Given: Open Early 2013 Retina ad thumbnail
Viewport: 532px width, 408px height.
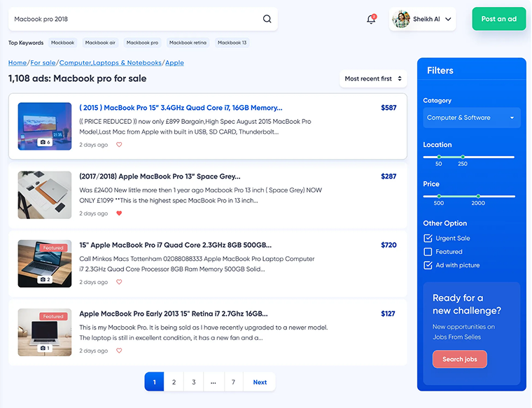Looking at the screenshot, I should [x=45, y=332].
